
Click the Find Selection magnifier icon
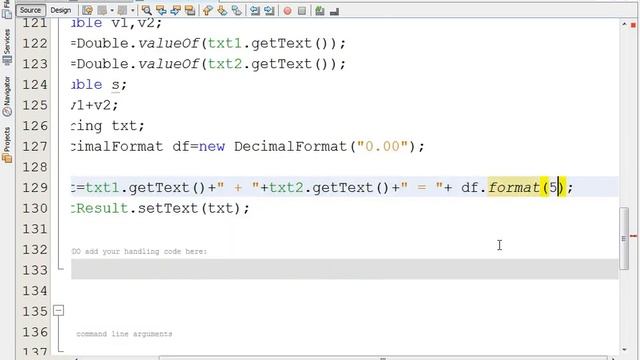[x=147, y=11]
